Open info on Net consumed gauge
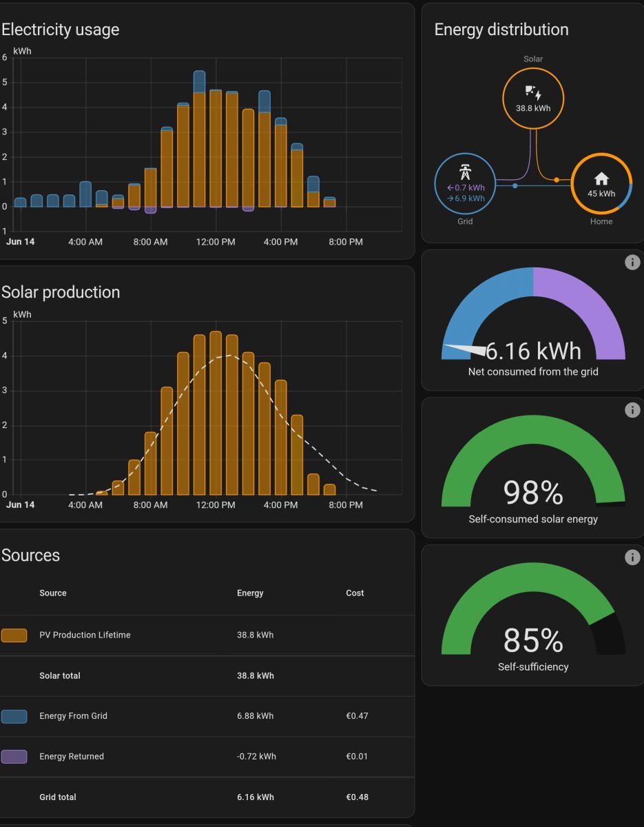The width and height of the screenshot is (644, 827). click(x=632, y=263)
